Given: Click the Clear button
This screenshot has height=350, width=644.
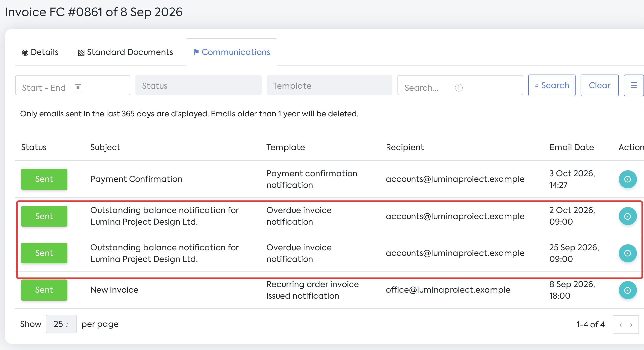Looking at the screenshot, I should click(x=599, y=85).
